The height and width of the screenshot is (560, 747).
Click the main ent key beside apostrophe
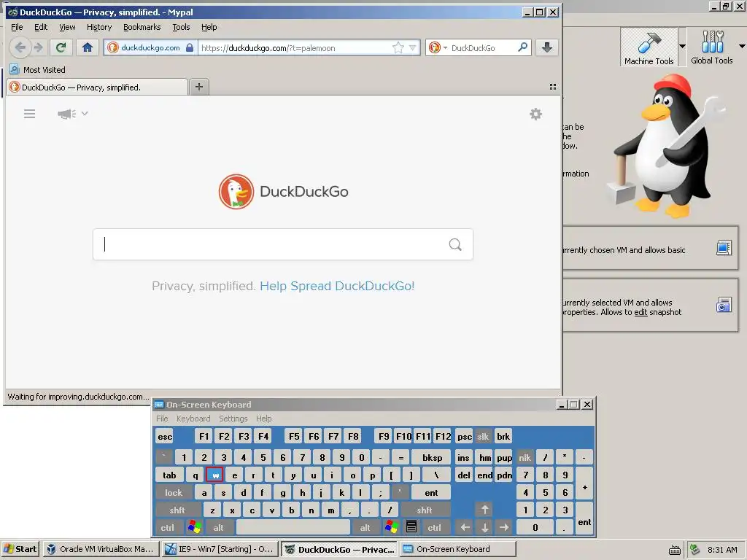click(431, 493)
